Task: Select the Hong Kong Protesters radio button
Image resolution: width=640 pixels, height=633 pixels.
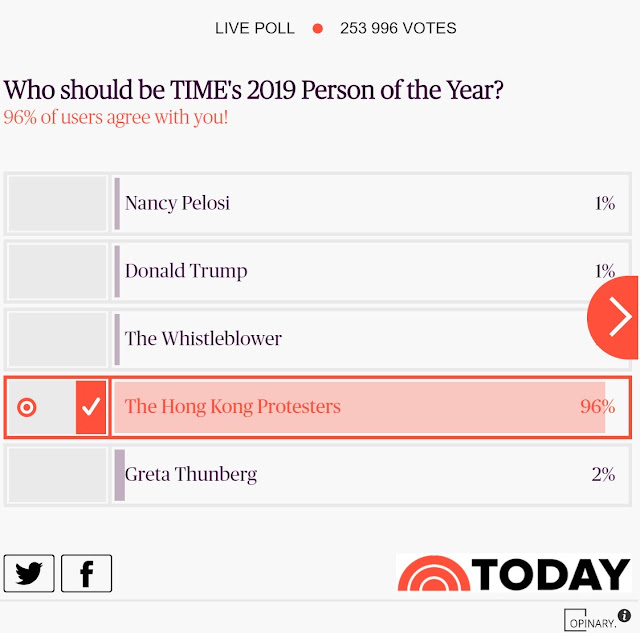Action: (27, 407)
